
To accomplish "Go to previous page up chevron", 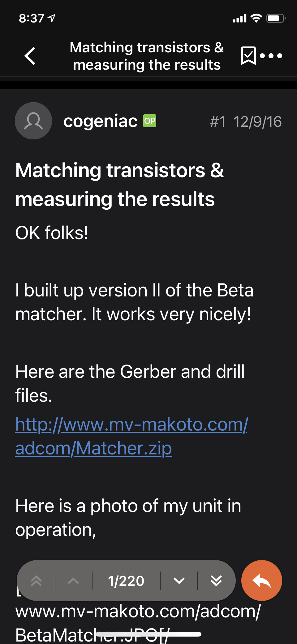I will click(x=73, y=581).
